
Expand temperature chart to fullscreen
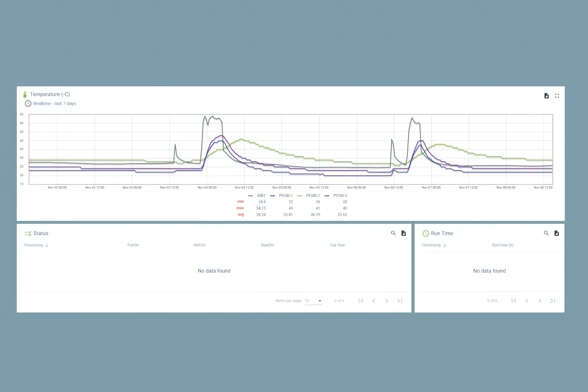coord(557,96)
